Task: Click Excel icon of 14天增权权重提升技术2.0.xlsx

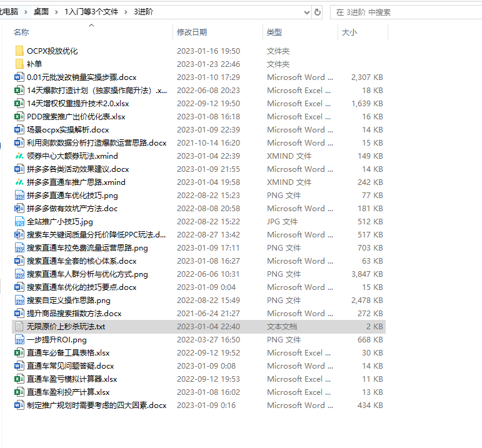Action: (19, 104)
